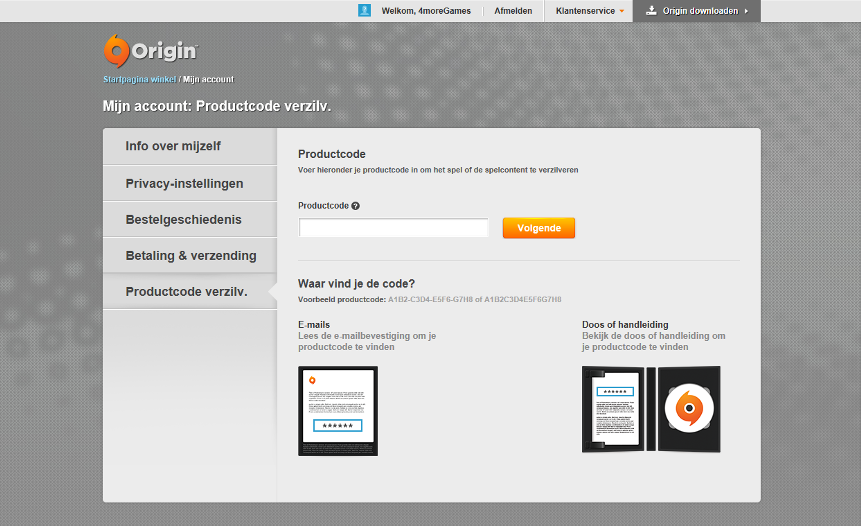
Task: Click the Welkom, 4moreGames username
Action: 426,11
